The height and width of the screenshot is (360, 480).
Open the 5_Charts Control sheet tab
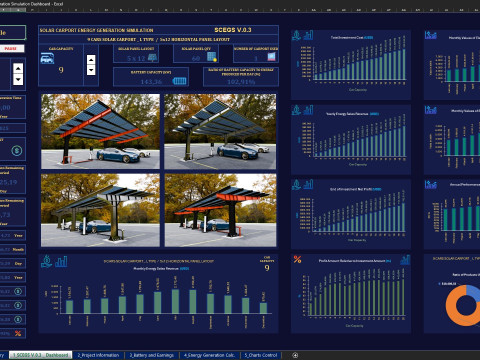click(261, 355)
